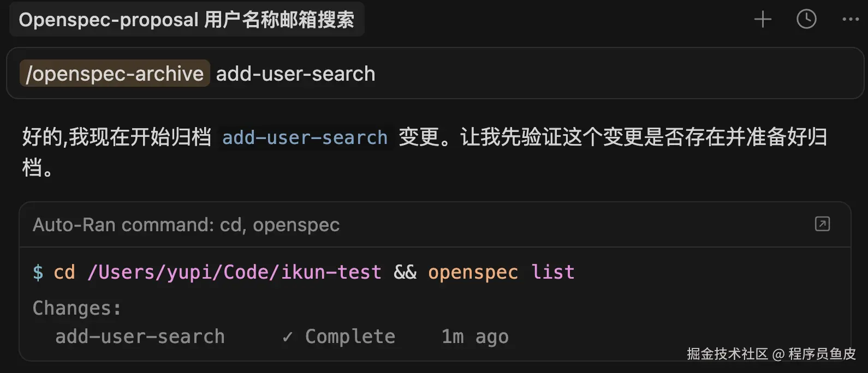The height and width of the screenshot is (373, 868).
Task: Pop out the auto-ran command terminal
Action: (x=822, y=224)
